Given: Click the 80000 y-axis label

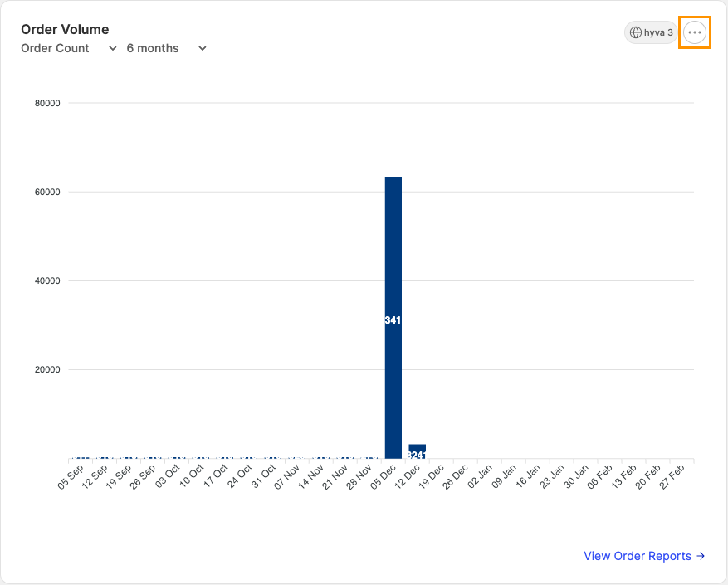Looking at the screenshot, I should click(46, 103).
